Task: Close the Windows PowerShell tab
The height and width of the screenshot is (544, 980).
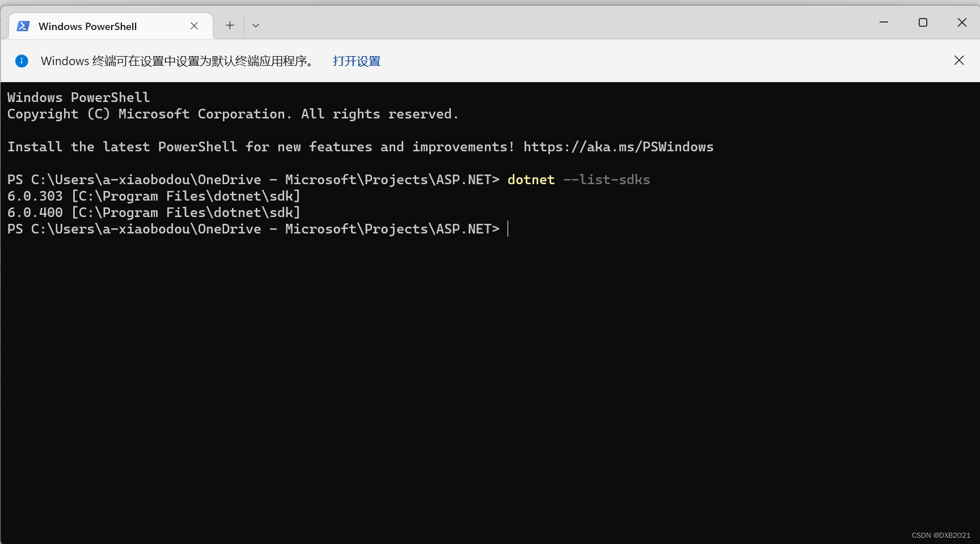Action: (194, 26)
